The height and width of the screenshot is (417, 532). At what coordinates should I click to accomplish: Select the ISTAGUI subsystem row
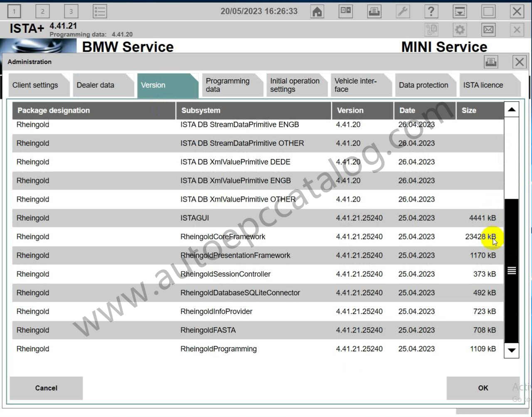258,218
